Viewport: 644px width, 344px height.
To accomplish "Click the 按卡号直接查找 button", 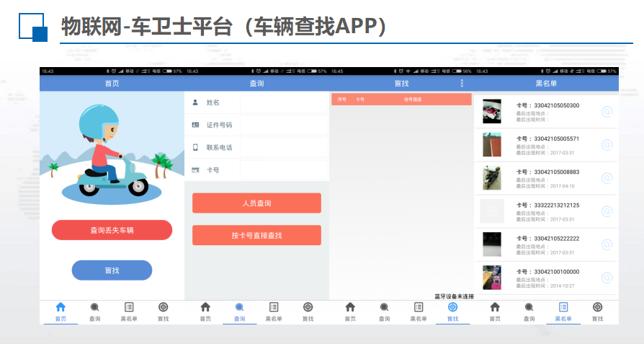I will coord(256,236).
